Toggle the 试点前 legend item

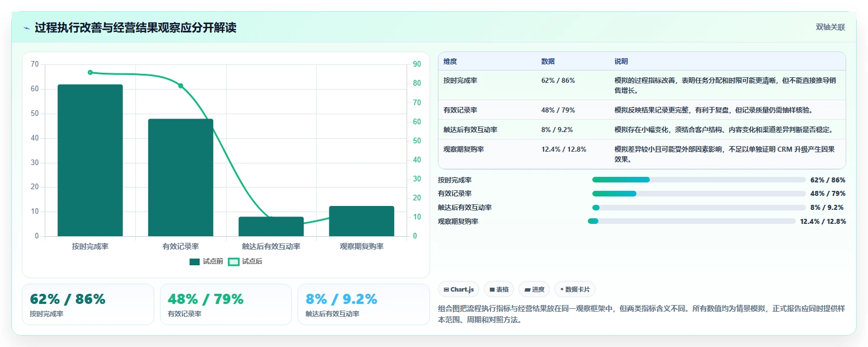click(206, 261)
